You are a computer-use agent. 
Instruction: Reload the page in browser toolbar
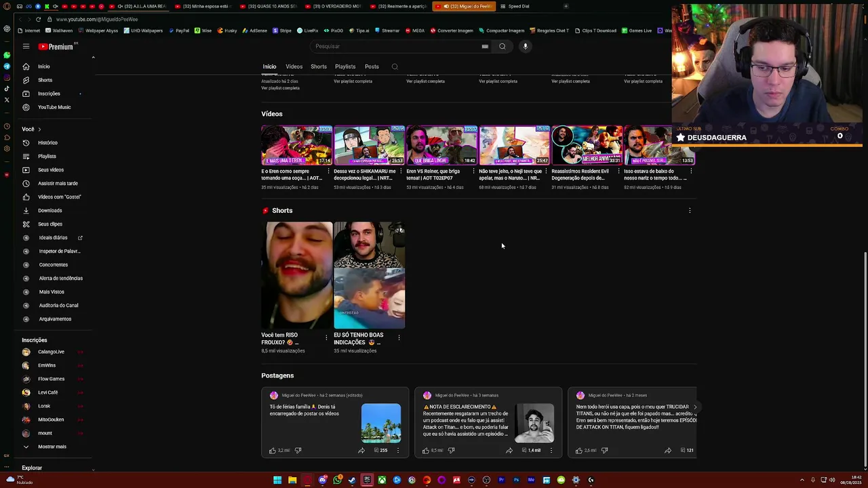click(39, 19)
